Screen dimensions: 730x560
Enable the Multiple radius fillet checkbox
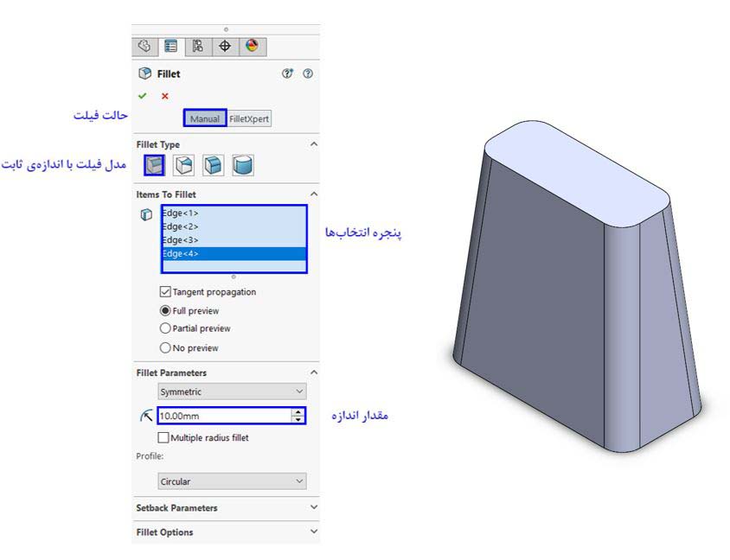[x=166, y=437]
